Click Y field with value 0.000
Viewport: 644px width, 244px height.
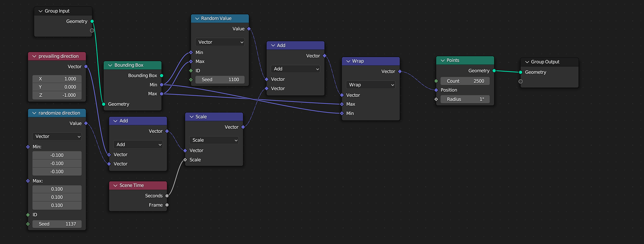[x=57, y=87]
